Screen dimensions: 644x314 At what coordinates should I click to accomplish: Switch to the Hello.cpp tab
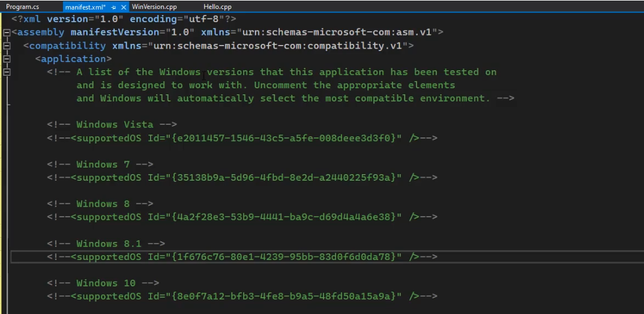(217, 7)
